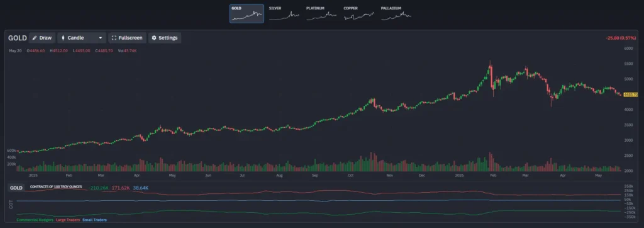This screenshot has height=228, width=644.
Task: Click the 6000 price axis label
Action: click(628, 48)
